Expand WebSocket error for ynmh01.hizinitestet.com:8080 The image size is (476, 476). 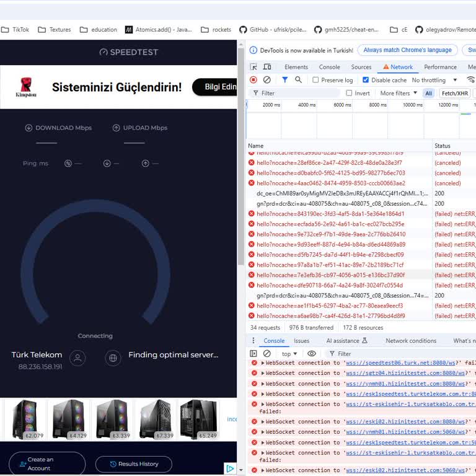[263, 384]
